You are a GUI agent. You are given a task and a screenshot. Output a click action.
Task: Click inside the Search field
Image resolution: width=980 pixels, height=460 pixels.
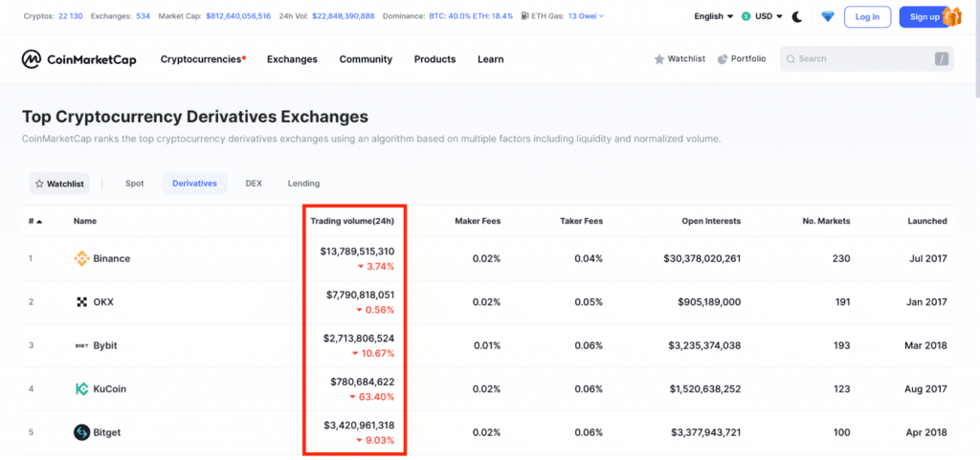[x=867, y=58]
